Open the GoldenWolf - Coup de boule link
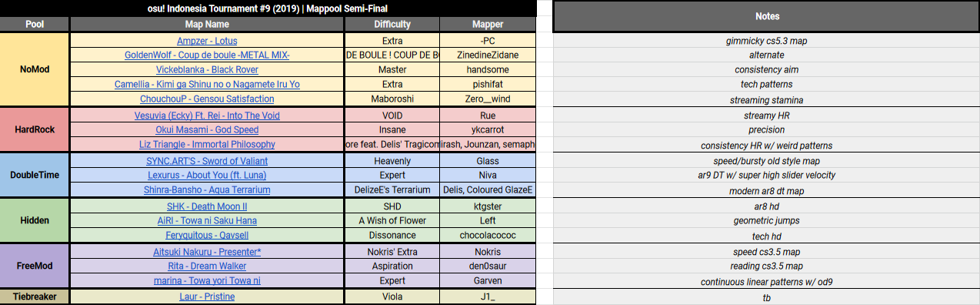Image resolution: width=980 pixels, height=305 pixels. (x=207, y=55)
